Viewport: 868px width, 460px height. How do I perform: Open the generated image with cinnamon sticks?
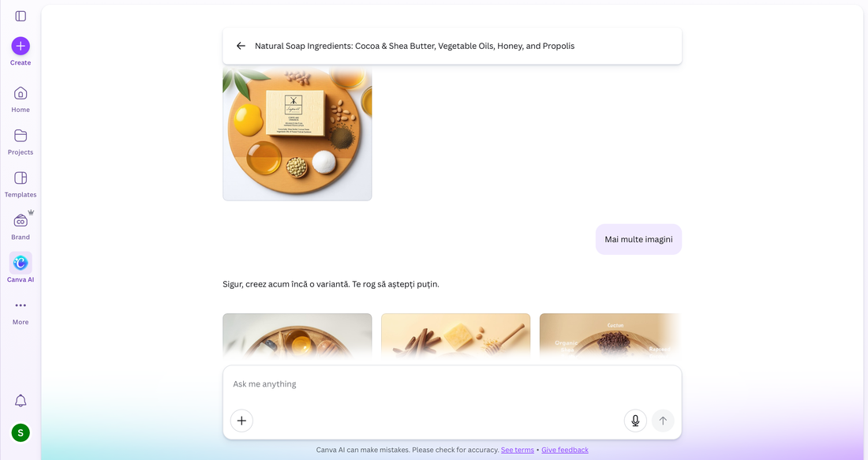click(x=455, y=335)
